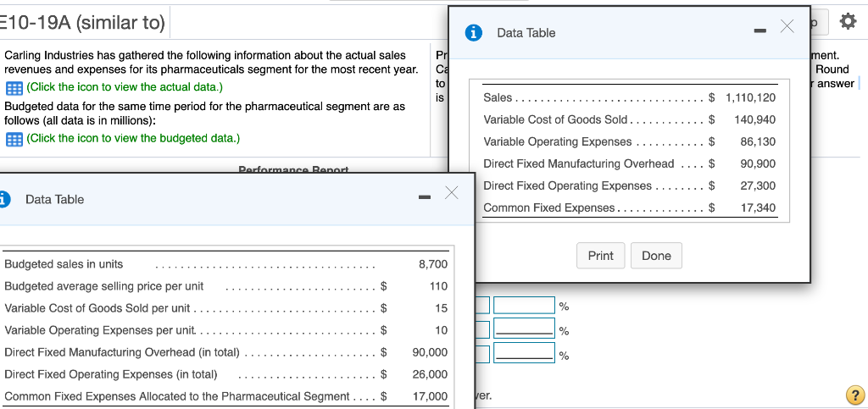Select budgeted average selling price value 110

click(x=438, y=286)
